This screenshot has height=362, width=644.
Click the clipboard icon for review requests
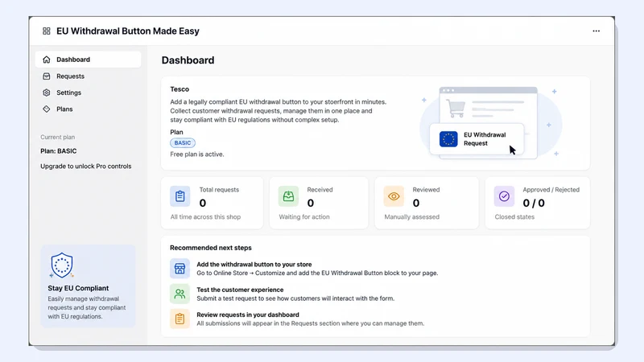click(180, 319)
